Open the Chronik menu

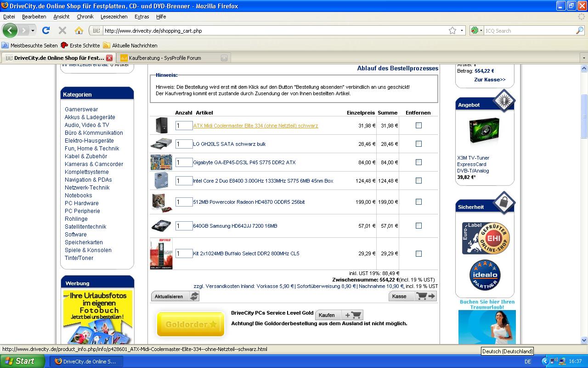tap(85, 17)
